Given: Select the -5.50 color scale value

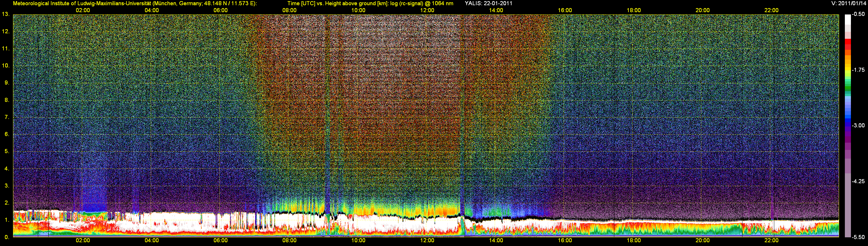Looking at the screenshot, I should coord(858,237).
